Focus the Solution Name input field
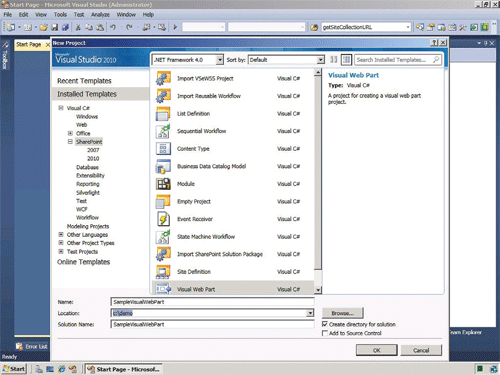The image size is (500, 375). pos(212,324)
